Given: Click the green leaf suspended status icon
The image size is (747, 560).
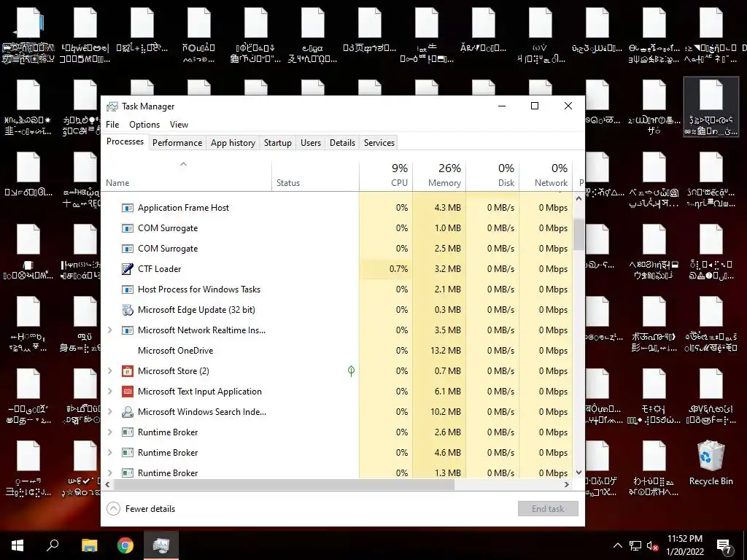Looking at the screenshot, I should [351, 371].
